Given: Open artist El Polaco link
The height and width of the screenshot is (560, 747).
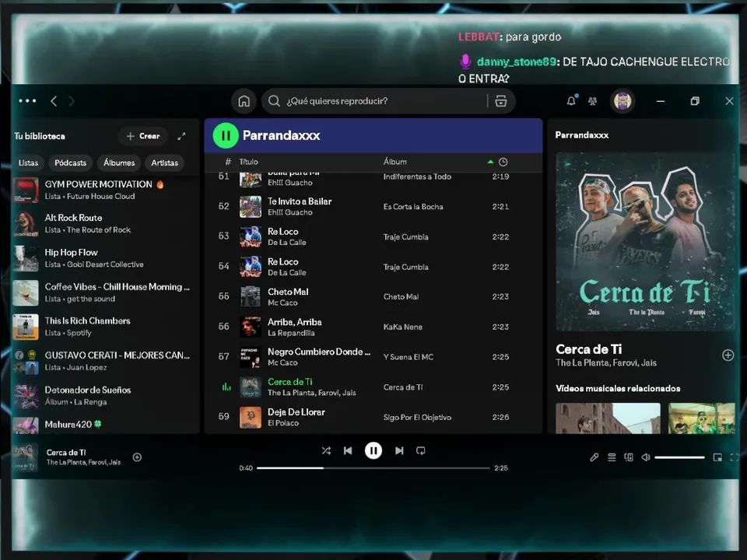Looking at the screenshot, I should click(283, 423).
